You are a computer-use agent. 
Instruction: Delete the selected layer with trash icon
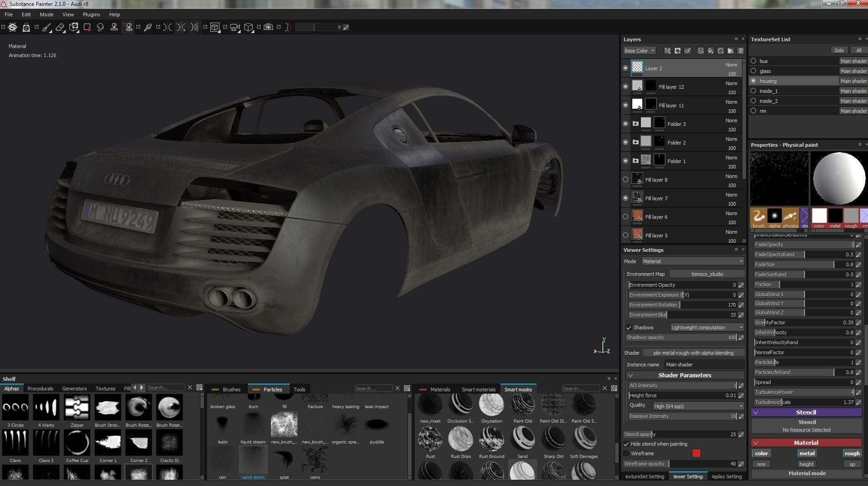point(741,51)
